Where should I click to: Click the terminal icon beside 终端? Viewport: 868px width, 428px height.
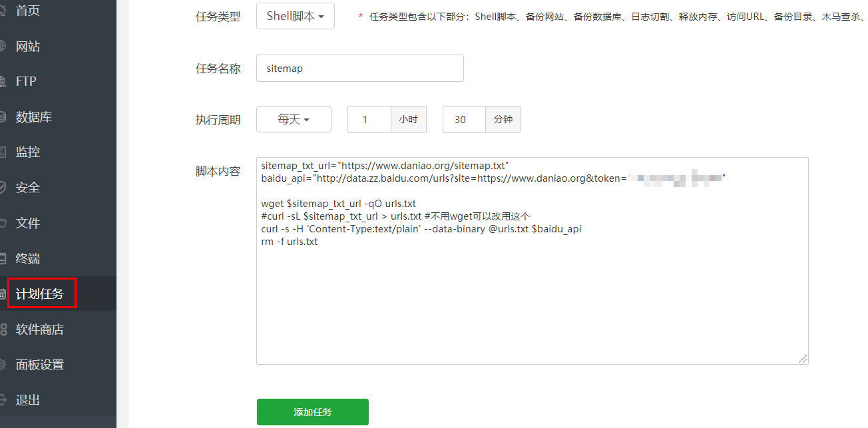pos(3,258)
